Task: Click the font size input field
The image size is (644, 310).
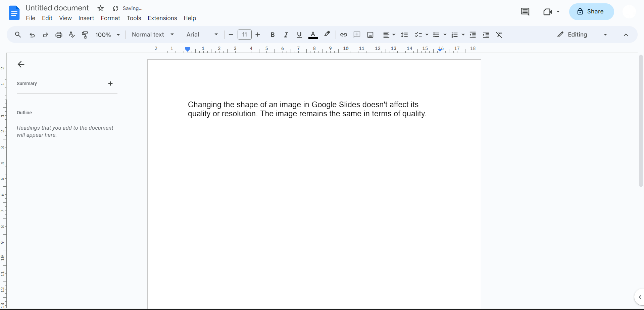Action: point(244,35)
